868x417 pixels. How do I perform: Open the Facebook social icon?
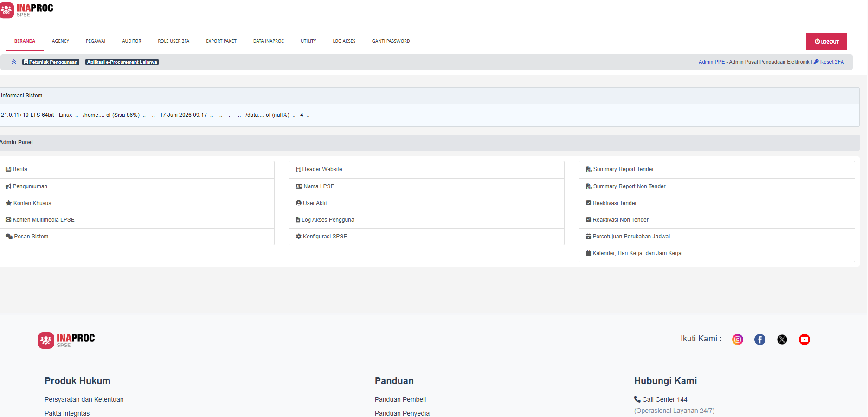pyautogui.click(x=760, y=340)
